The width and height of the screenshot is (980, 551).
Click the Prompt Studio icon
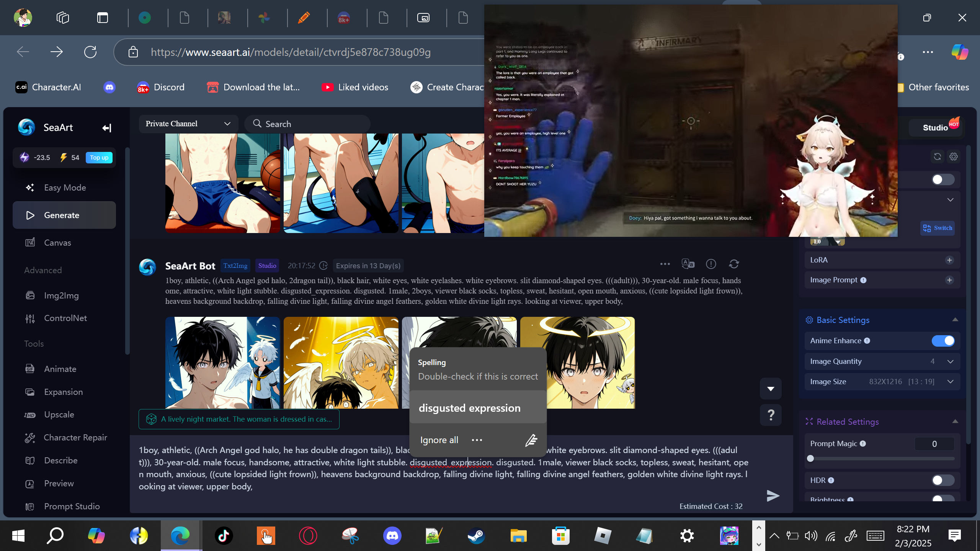30,507
